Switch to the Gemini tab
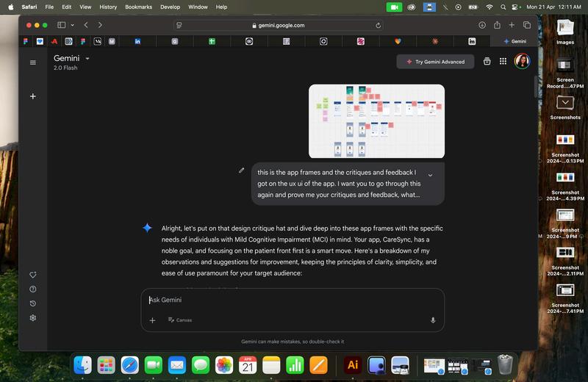This screenshot has width=588, height=382. (514, 41)
